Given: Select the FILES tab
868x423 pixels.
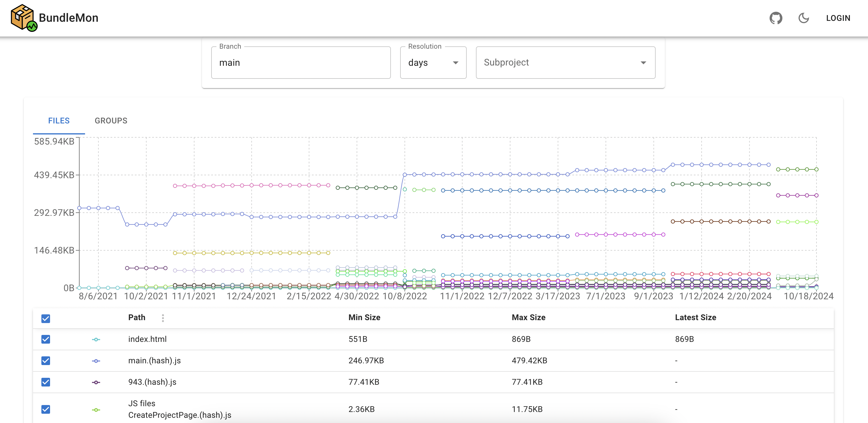Looking at the screenshot, I should (x=59, y=121).
